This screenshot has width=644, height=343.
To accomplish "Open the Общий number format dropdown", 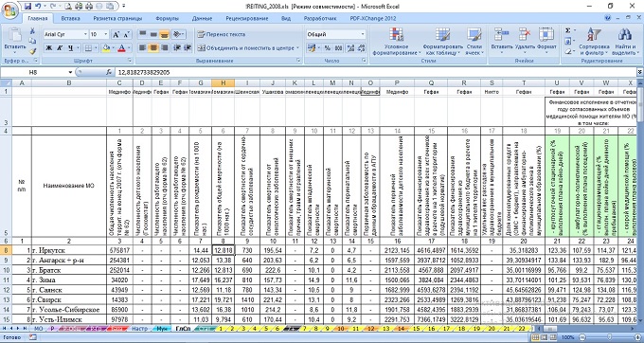I will click(x=363, y=34).
